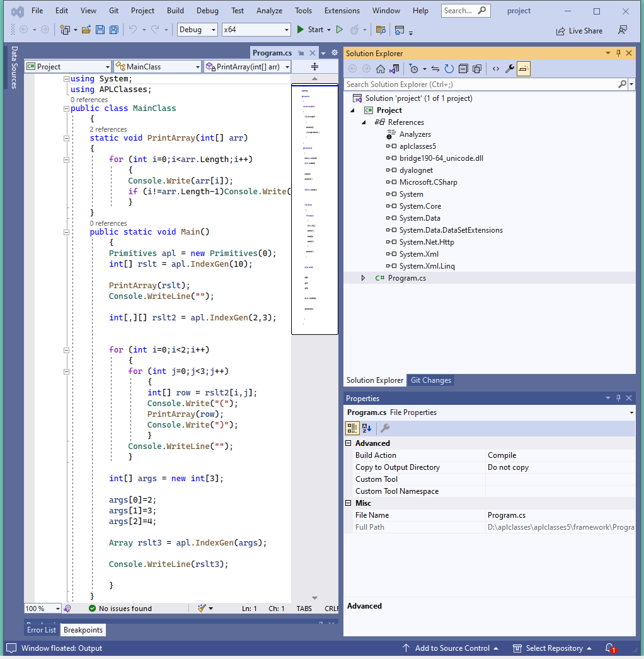Switch to the Git Changes tab

point(431,380)
